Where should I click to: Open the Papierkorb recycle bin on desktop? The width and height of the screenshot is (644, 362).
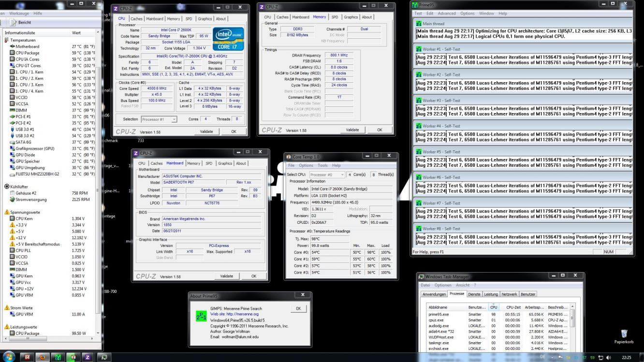pyautogui.click(x=624, y=336)
